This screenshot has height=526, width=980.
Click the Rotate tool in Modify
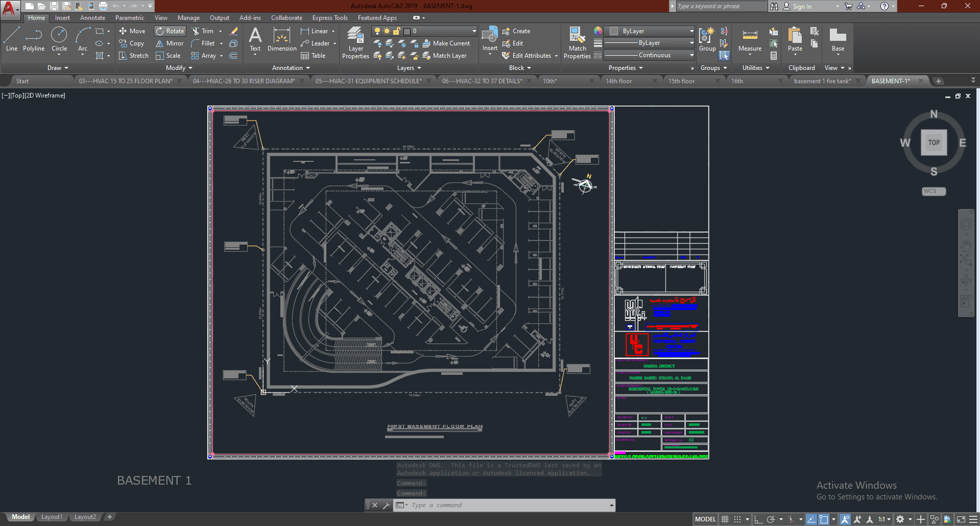point(170,31)
